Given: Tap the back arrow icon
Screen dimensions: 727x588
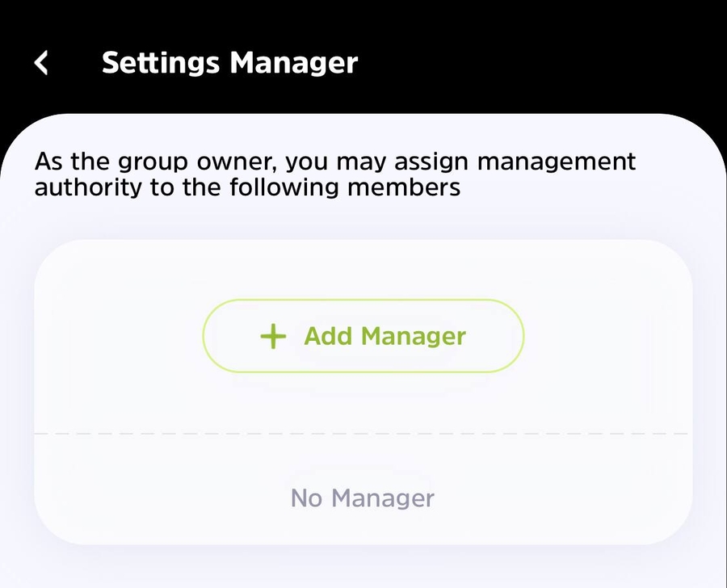Looking at the screenshot, I should click(42, 62).
